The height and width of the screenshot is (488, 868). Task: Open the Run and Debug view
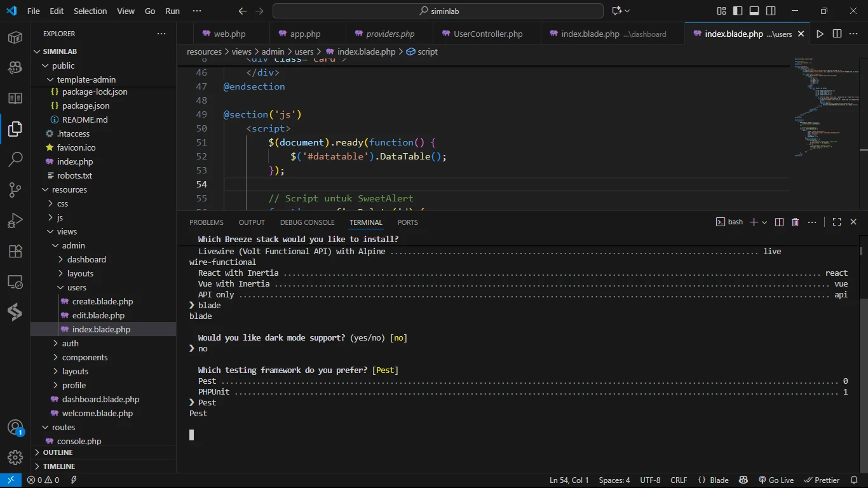coord(15,220)
